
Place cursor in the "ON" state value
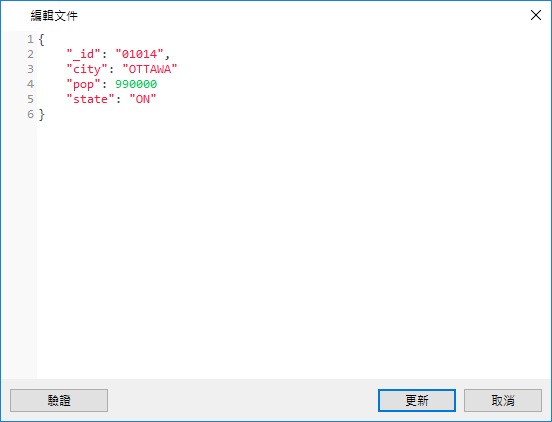[x=143, y=99]
